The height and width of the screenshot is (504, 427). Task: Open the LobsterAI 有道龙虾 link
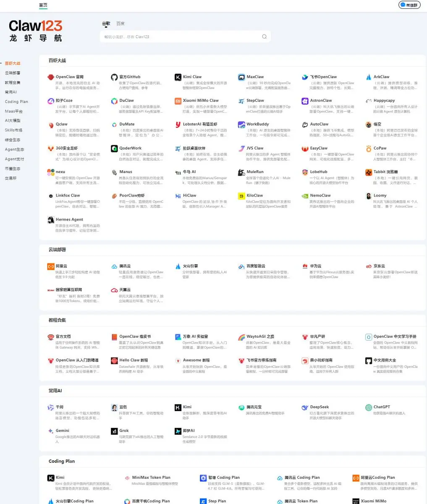point(200,124)
